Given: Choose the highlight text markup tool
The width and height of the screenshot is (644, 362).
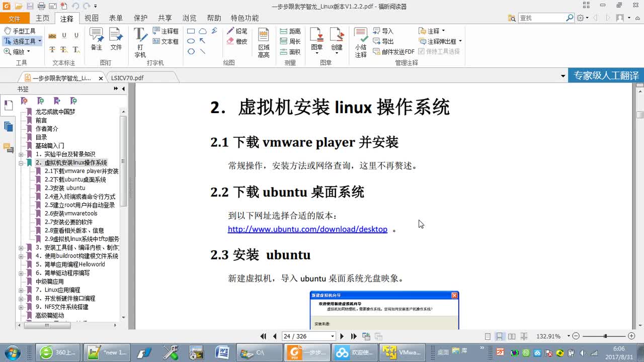Looking at the screenshot, I should click(52, 36).
